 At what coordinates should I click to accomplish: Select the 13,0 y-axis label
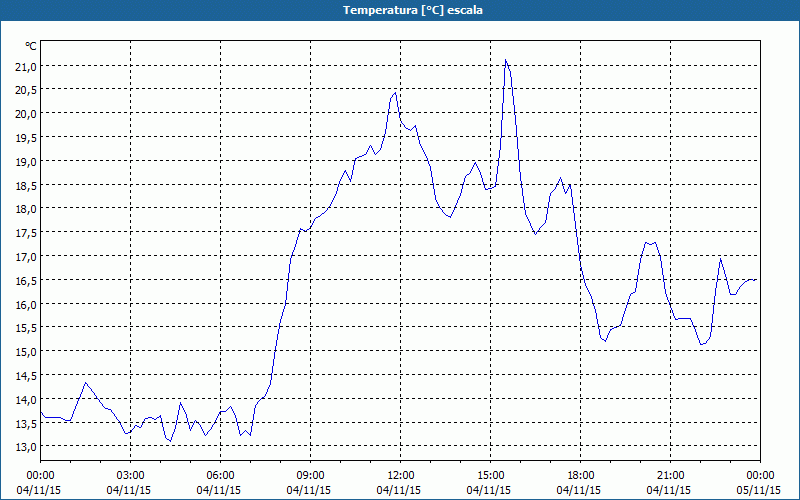tap(27, 446)
